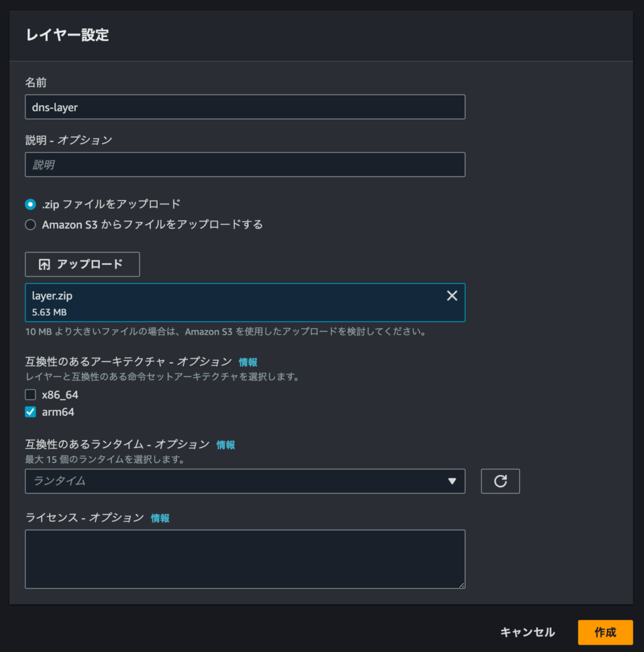Remove layer.zip using the X icon
The height and width of the screenshot is (652, 644).
point(451,295)
